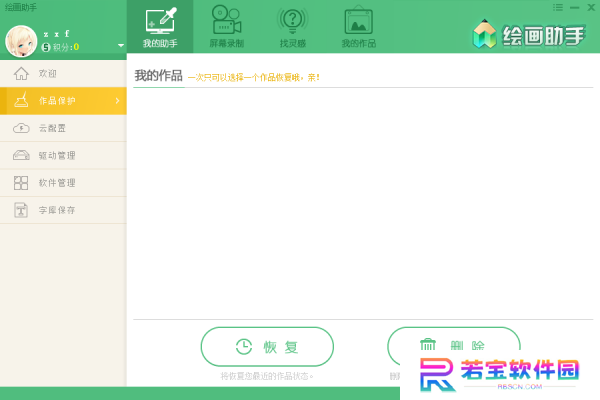Click the brush icon for 作品保护
This screenshot has width=600, height=400.
(x=21, y=100)
